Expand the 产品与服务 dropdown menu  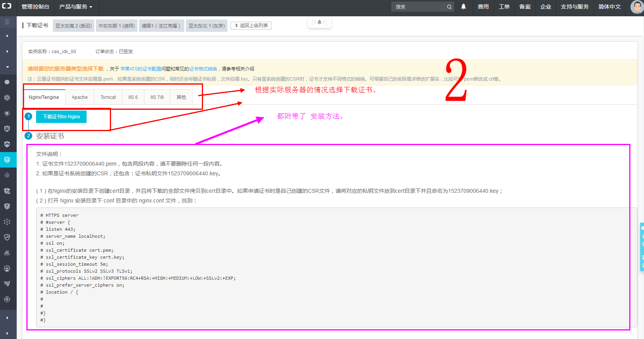(x=76, y=7)
